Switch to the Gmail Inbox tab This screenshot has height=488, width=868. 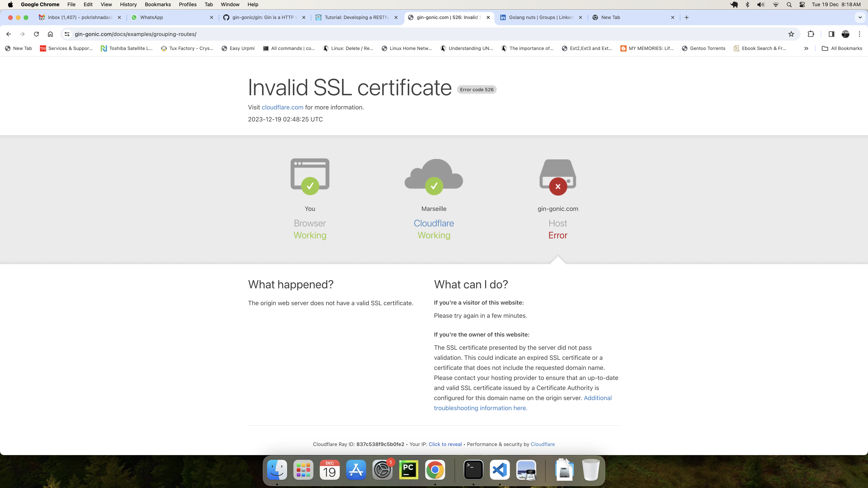(80, 17)
